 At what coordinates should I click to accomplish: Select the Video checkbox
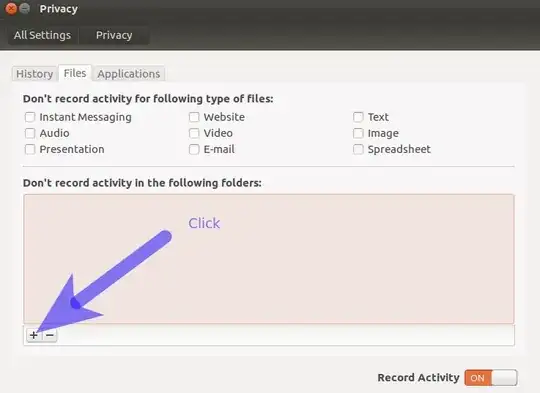pyautogui.click(x=194, y=133)
